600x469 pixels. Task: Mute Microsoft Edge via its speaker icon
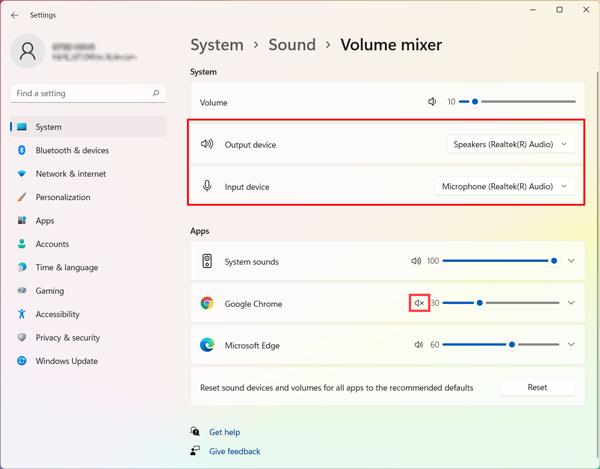(x=419, y=345)
